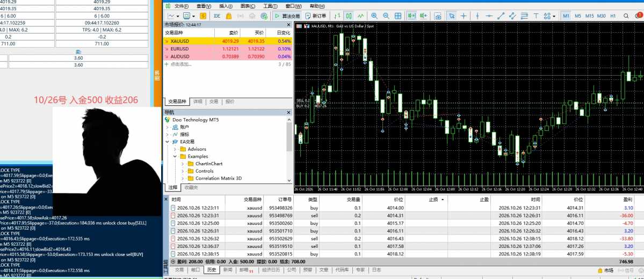Zoom in on the chart
Viewport: 644px width, 279px height.
[x=374, y=16]
